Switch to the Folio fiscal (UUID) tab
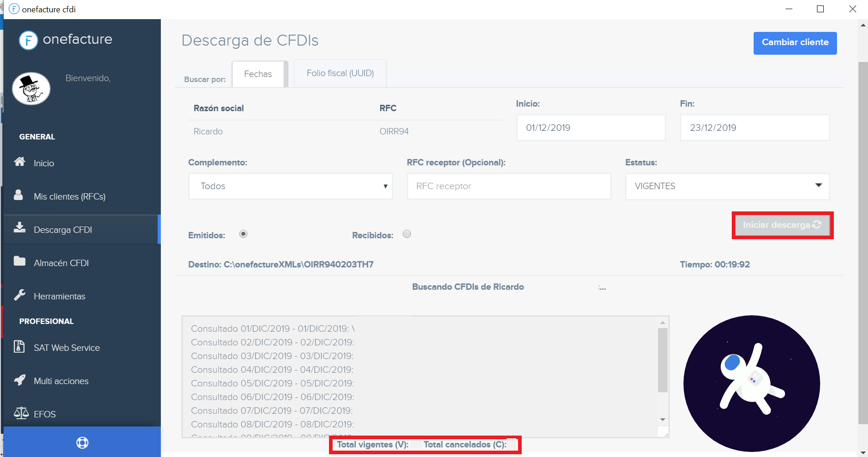This screenshot has width=868, height=457. (340, 73)
